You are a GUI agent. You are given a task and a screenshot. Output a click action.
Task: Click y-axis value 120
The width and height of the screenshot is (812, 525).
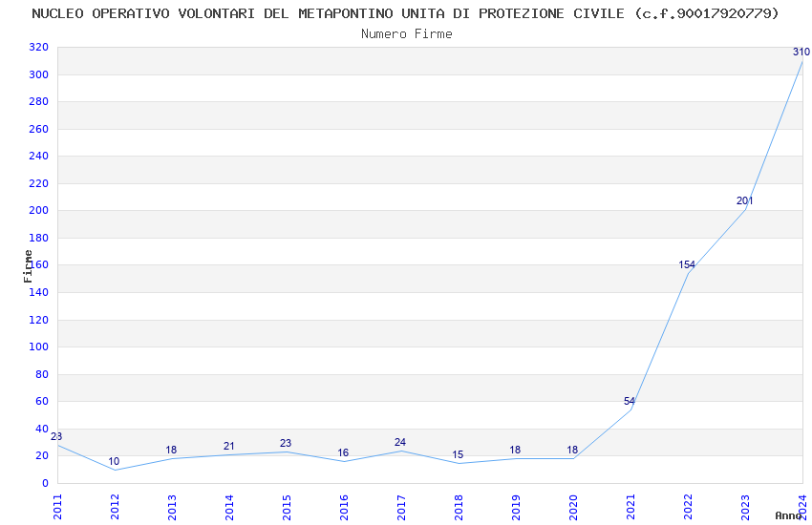[x=39, y=320]
